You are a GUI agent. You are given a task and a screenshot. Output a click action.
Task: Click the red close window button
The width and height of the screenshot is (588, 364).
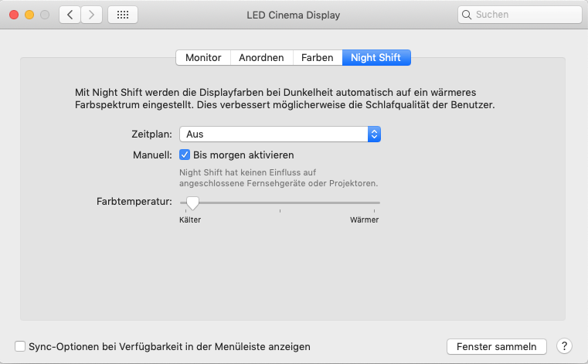14,15
